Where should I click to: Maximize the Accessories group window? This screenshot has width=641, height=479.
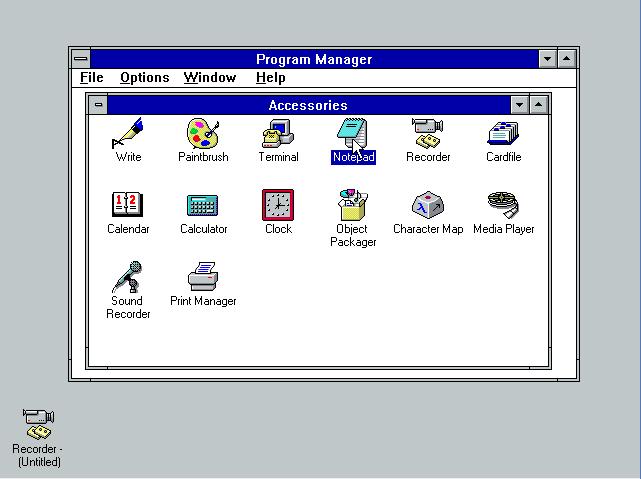[538, 105]
